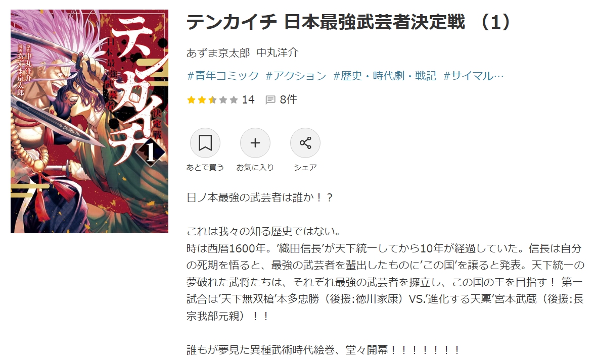
Task: Click the first line 日ノ本最強の武芸者は誰か
Action: point(260,198)
